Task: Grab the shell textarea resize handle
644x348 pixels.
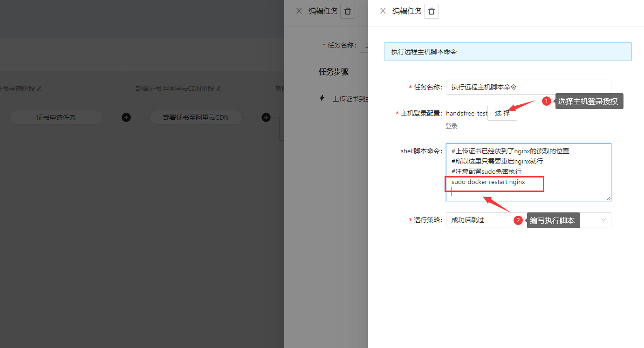Action: click(608, 198)
